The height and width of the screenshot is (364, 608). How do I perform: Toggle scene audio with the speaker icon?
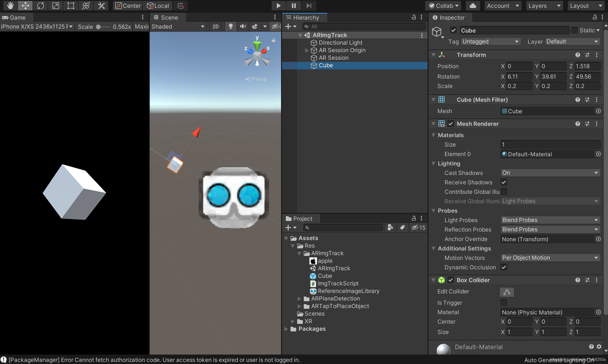243,26
